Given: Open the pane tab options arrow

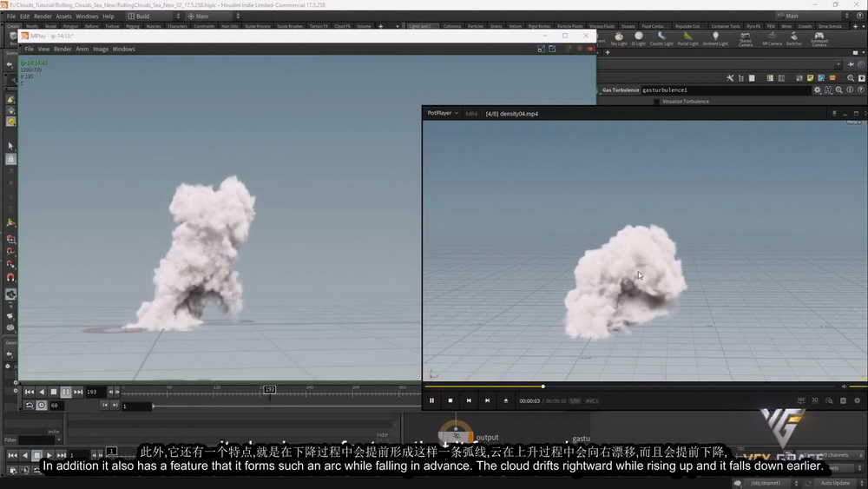Looking at the screenshot, I should pyautogui.click(x=863, y=53).
